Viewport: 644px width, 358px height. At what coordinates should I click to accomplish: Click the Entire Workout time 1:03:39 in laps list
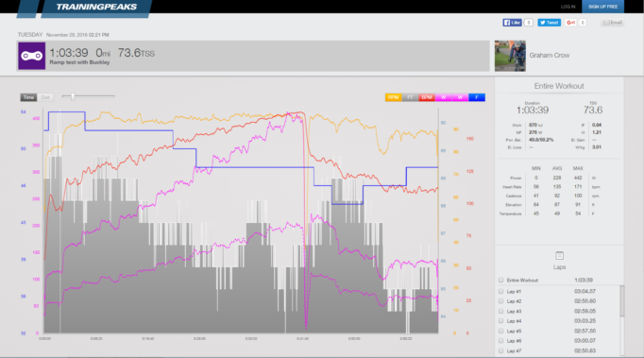pos(584,280)
